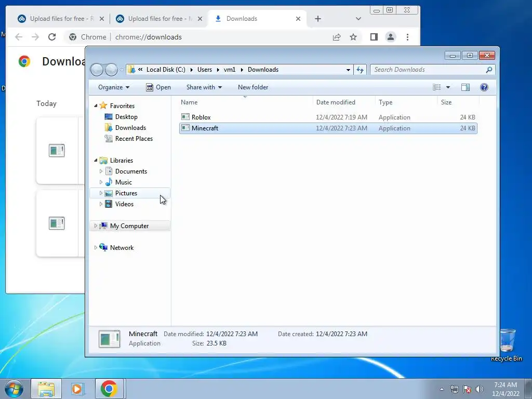Bookmark the page with Chrome's star icon
The image size is (532, 399).
click(353, 37)
